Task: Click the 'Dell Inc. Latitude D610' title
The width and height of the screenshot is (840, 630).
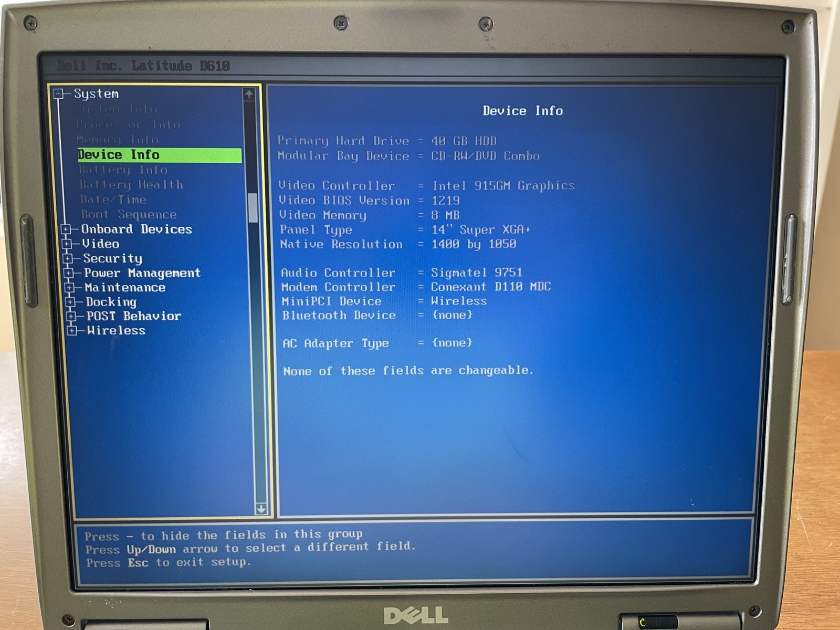Action: [x=143, y=66]
